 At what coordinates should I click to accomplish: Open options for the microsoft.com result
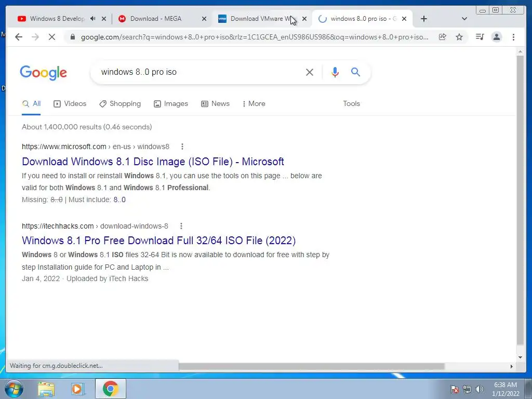(182, 147)
